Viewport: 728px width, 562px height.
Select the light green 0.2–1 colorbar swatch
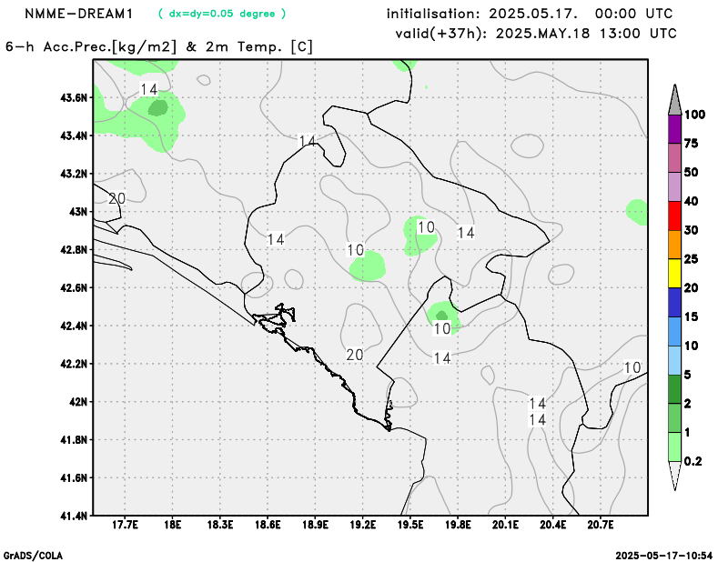pyautogui.click(x=674, y=447)
